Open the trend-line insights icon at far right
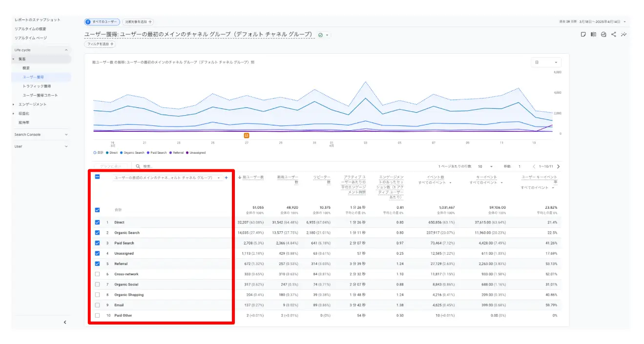 click(x=624, y=35)
